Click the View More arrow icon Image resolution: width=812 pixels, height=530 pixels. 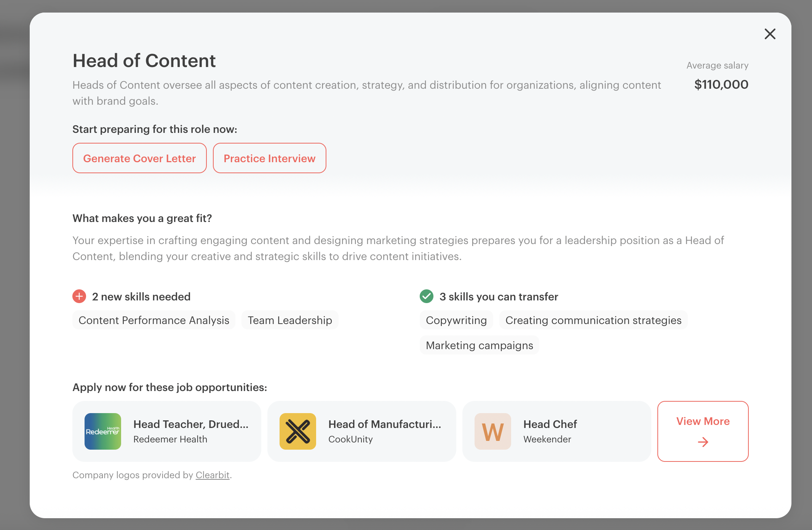pos(703,442)
